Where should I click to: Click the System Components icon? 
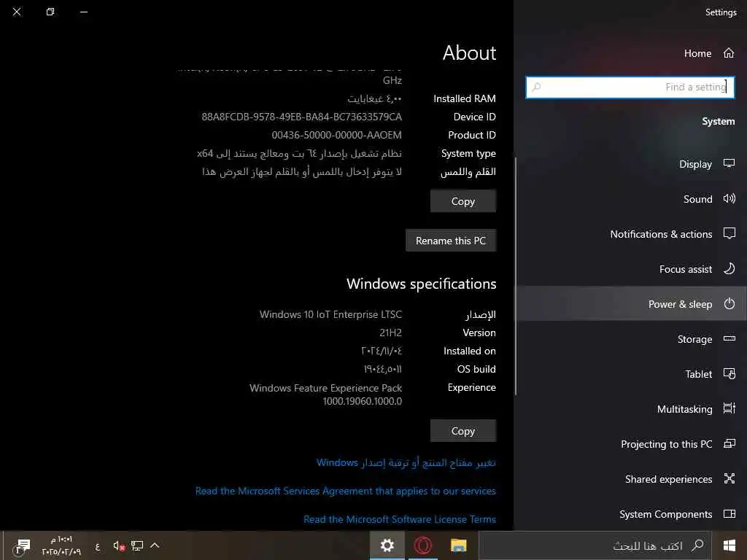click(x=729, y=514)
